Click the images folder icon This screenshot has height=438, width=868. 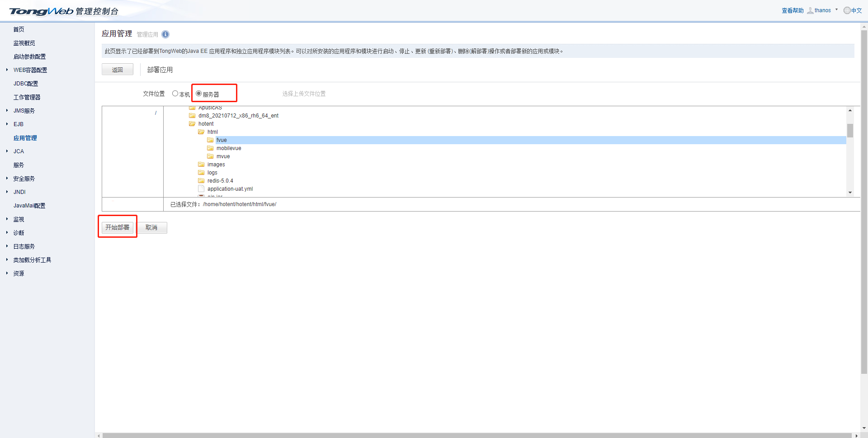coord(201,165)
